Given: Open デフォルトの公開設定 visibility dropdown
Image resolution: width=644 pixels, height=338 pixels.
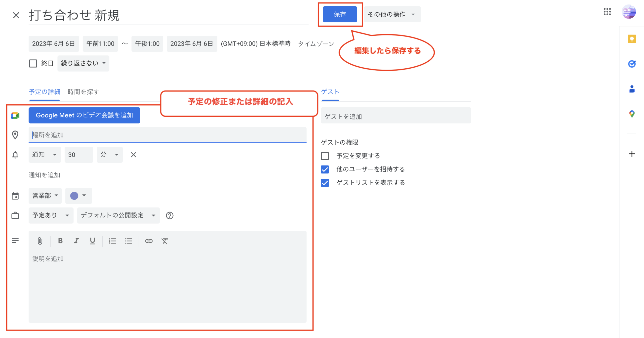Looking at the screenshot, I should coord(118,215).
